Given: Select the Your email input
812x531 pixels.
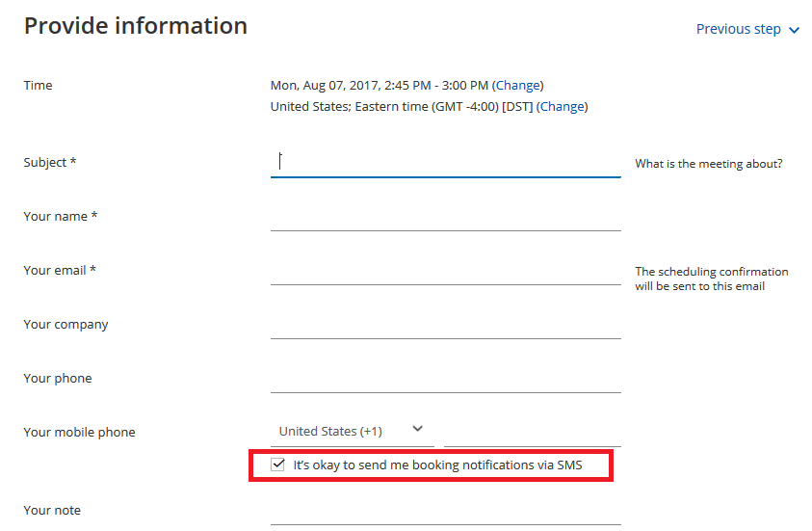Looking at the screenshot, I should pyautogui.click(x=445, y=271).
